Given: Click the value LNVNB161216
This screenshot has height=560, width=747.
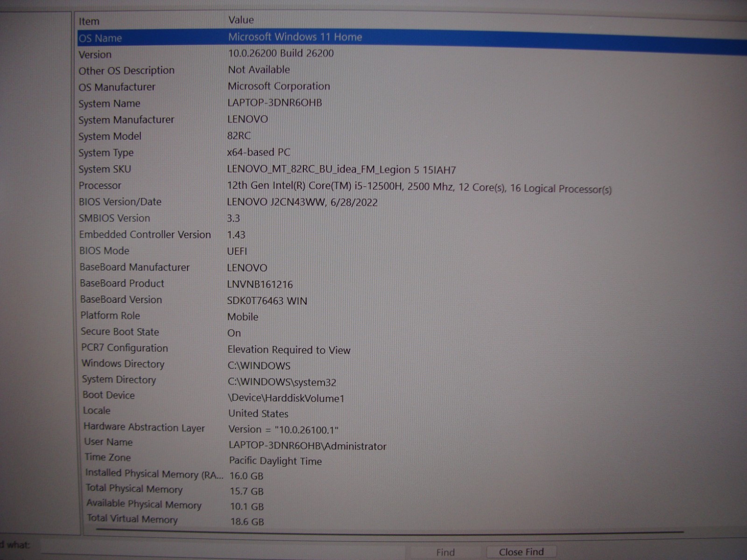Looking at the screenshot, I should pyautogui.click(x=260, y=284).
